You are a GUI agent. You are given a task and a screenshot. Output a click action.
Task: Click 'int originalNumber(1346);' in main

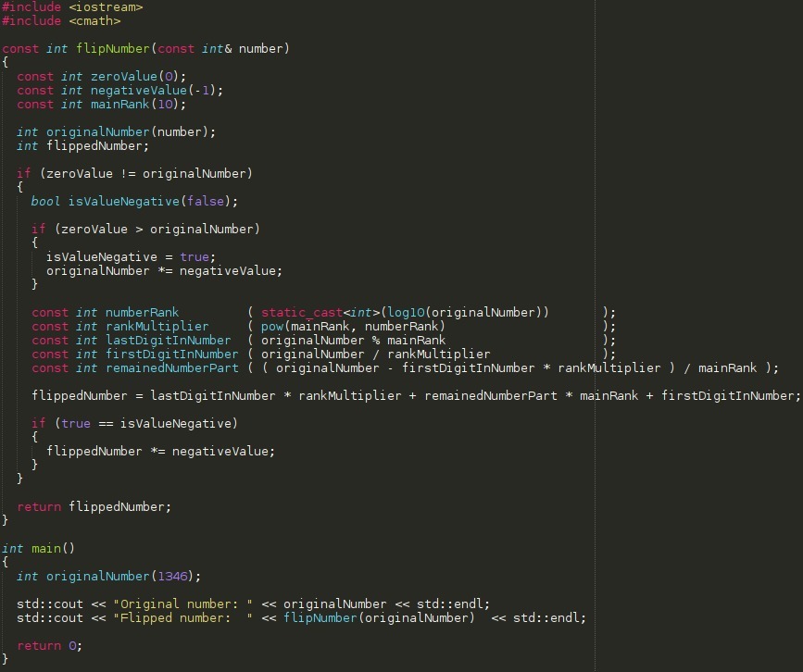108,577
